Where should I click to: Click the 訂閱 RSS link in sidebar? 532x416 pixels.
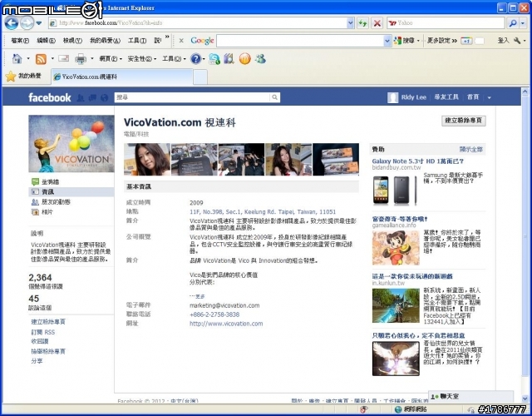(42, 332)
